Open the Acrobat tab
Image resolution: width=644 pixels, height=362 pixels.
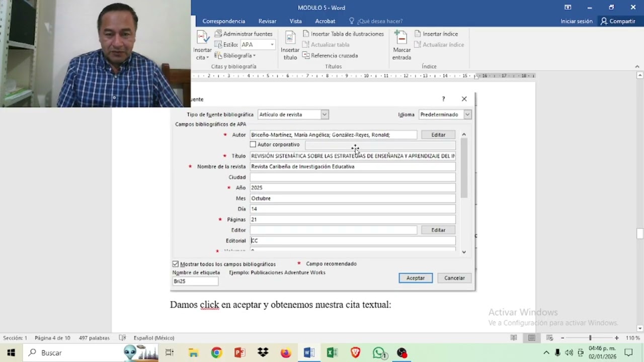(x=325, y=21)
